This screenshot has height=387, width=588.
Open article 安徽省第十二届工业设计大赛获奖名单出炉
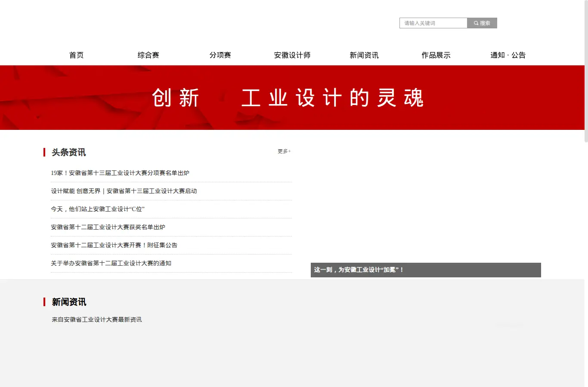[108, 227]
